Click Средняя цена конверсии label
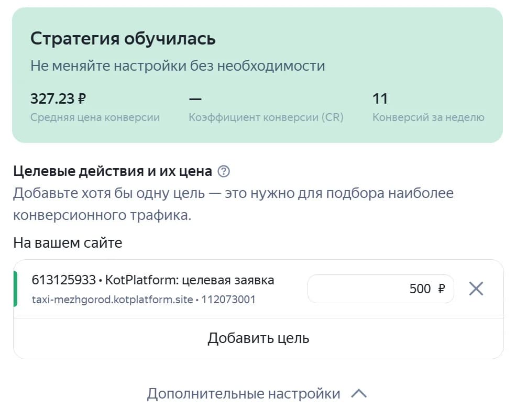 pyautogui.click(x=95, y=117)
